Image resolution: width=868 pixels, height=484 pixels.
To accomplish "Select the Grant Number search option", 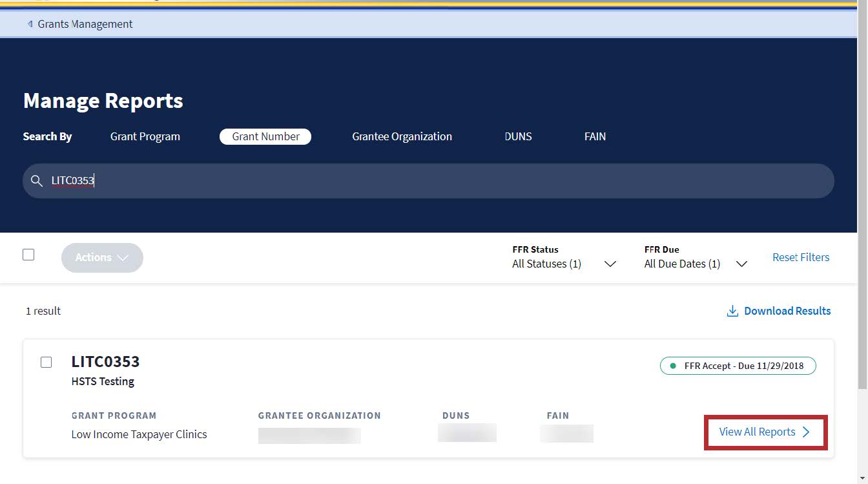I will [265, 136].
